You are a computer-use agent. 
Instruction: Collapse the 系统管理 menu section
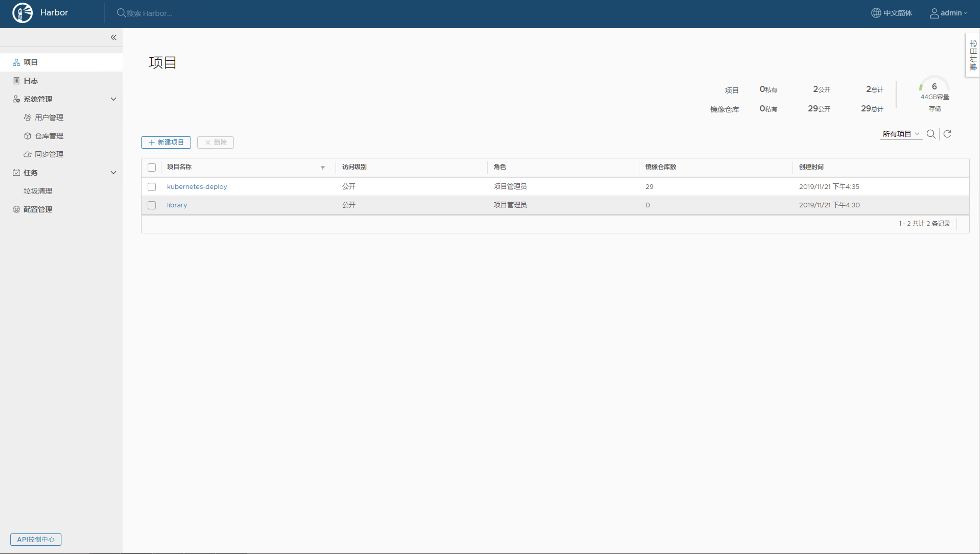(113, 99)
